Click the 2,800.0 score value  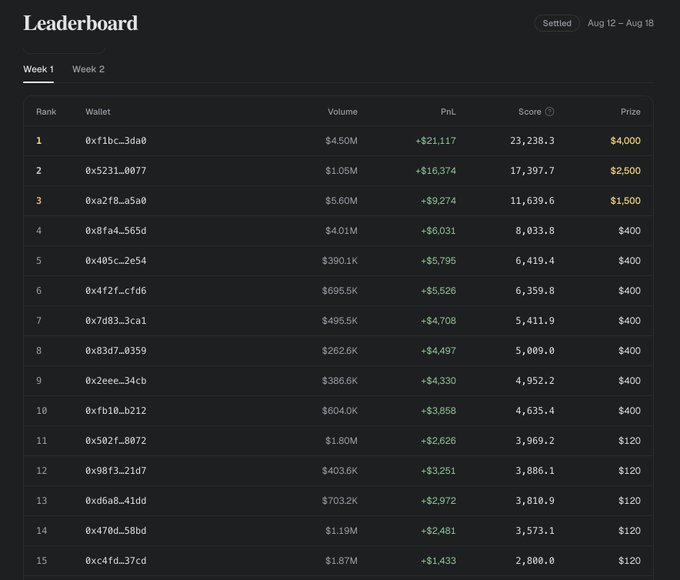coord(535,560)
